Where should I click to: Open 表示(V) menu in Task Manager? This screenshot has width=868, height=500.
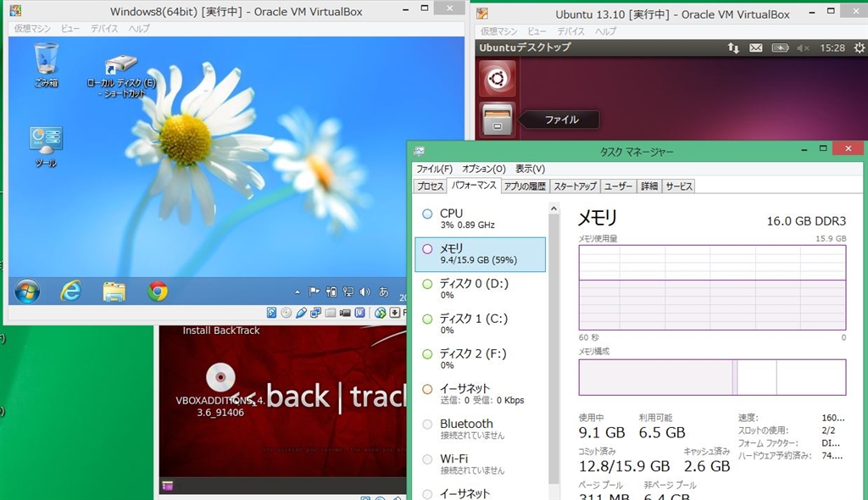click(530, 169)
